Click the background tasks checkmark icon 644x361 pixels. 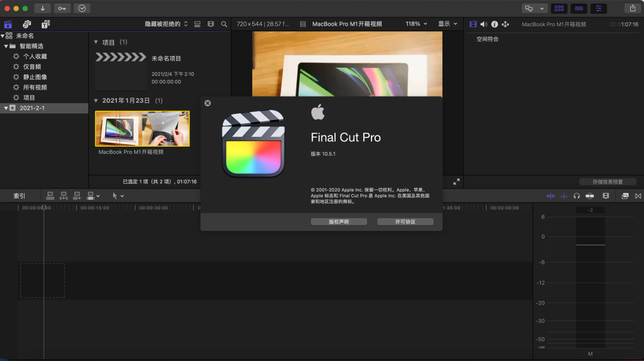click(82, 8)
